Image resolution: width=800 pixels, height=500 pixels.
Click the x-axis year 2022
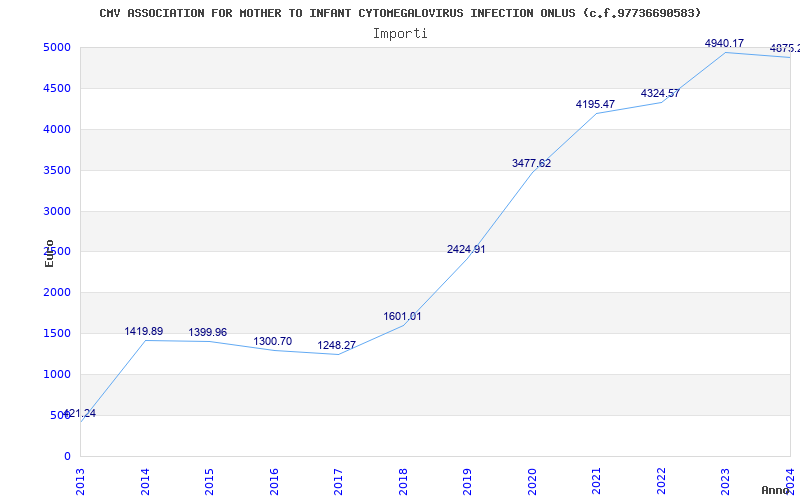(661, 482)
